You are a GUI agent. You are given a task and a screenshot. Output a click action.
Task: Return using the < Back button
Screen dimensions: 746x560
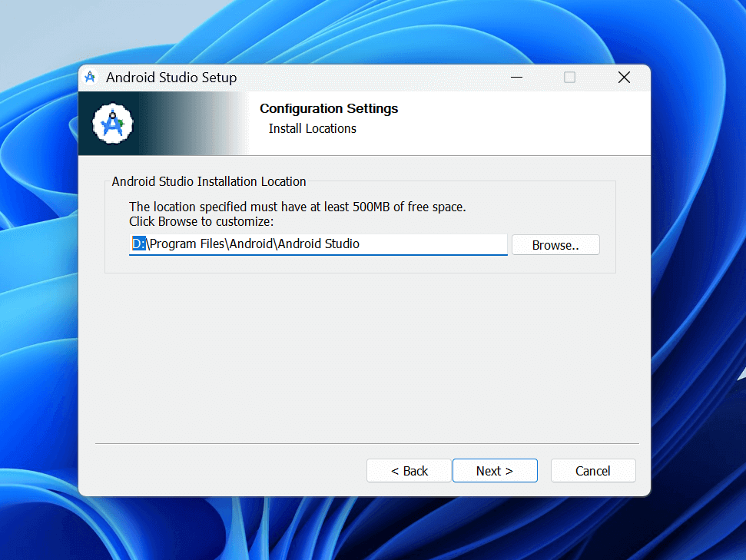(409, 471)
